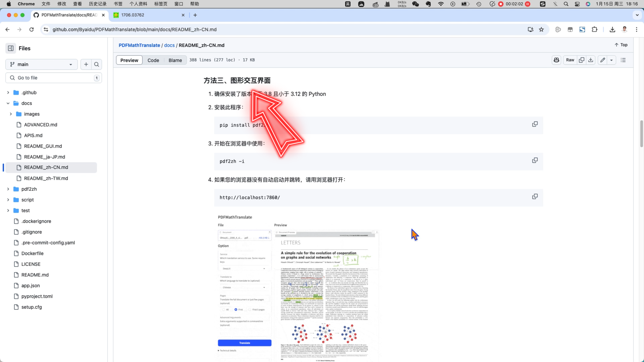Open README_ja-JP.md in the file tree

[x=44, y=157]
